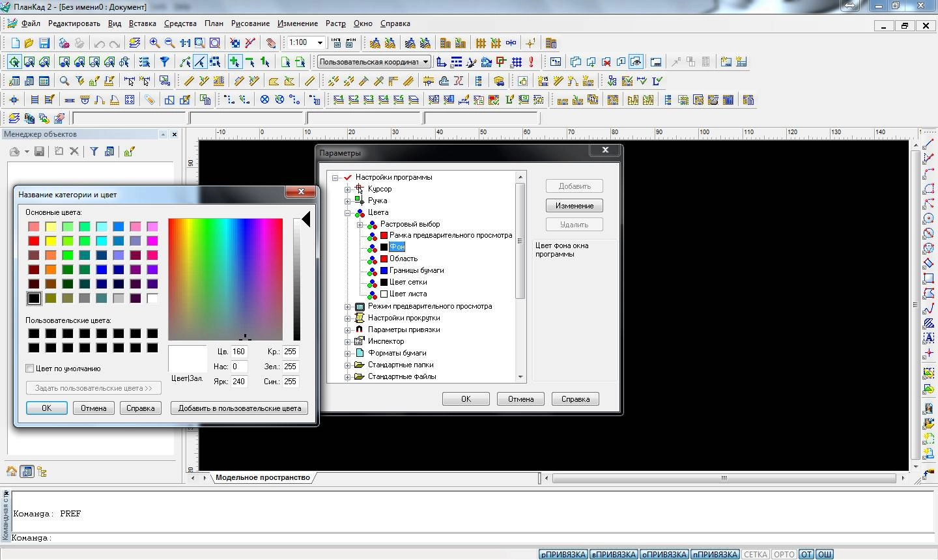Expand the Ручка tree node

click(x=348, y=201)
